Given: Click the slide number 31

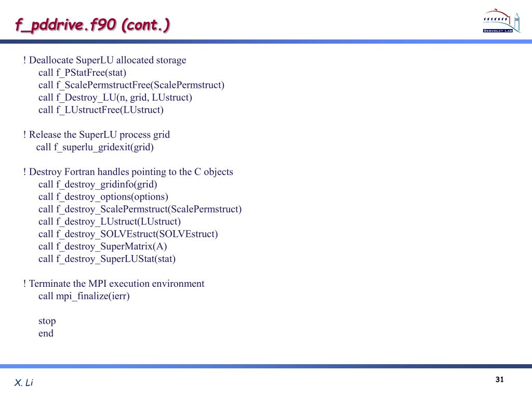Looking at the screenshot, I should (x=499, y=380).
